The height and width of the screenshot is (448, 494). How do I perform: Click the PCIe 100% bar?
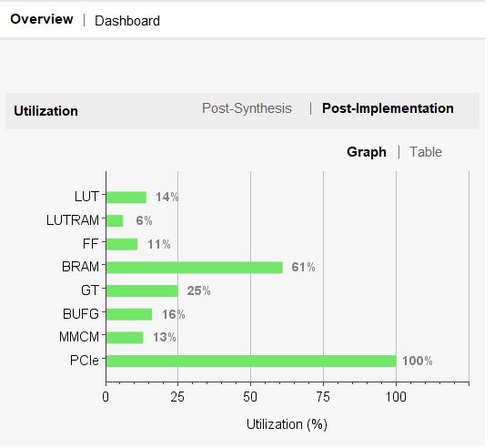pos(251,361)
